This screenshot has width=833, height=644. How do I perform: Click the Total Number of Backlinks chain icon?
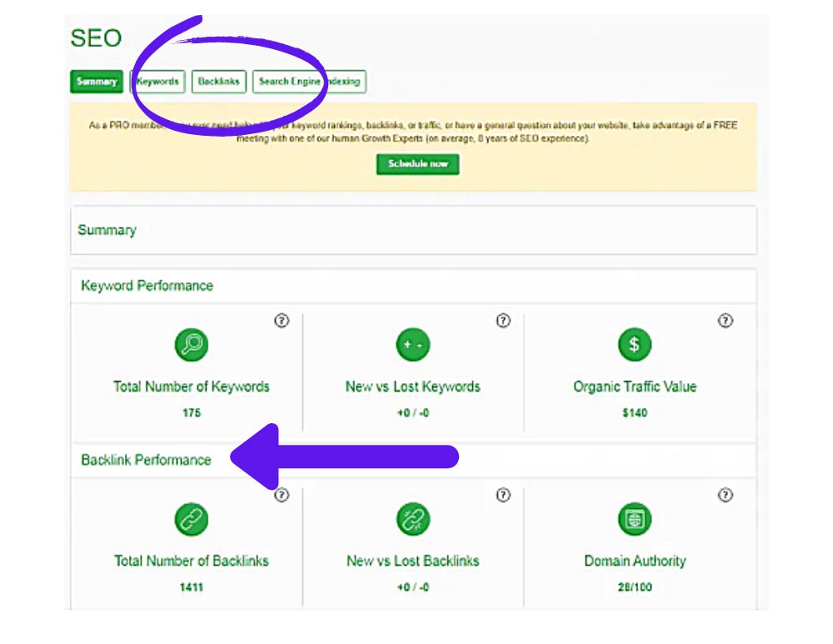(x=191, y=518)
